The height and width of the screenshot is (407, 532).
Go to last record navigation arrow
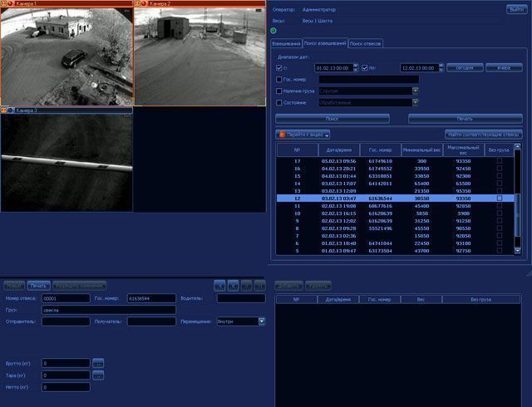260,286
